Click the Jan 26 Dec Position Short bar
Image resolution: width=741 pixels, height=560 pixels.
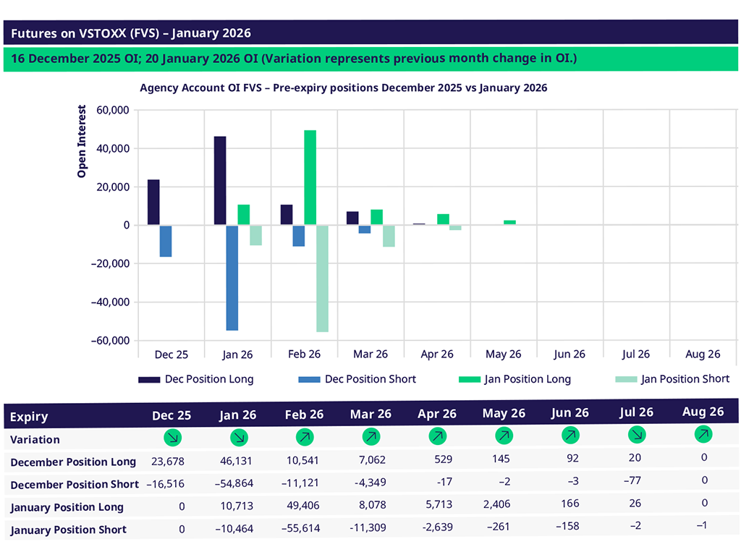(232, 278)
